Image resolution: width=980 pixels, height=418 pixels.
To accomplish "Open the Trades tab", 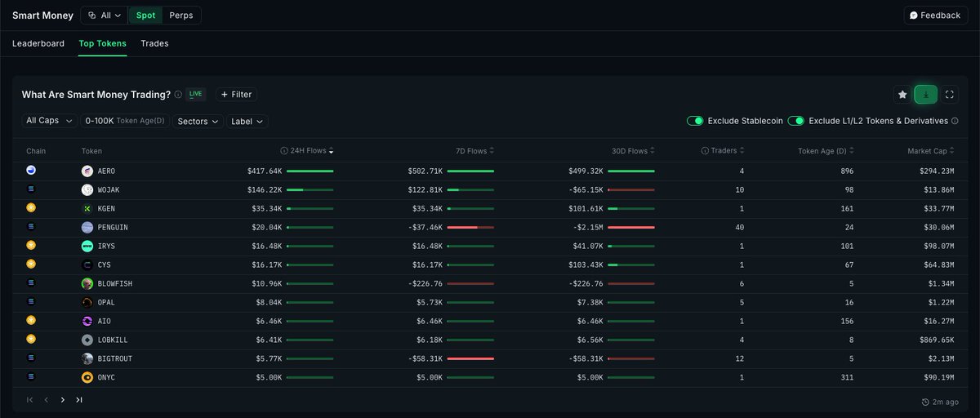I will [154, 43].
